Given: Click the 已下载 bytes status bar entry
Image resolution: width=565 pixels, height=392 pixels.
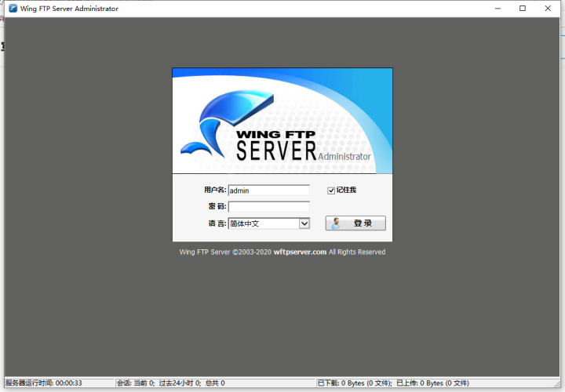Looking at the screenshot, I should click(355, 383).
